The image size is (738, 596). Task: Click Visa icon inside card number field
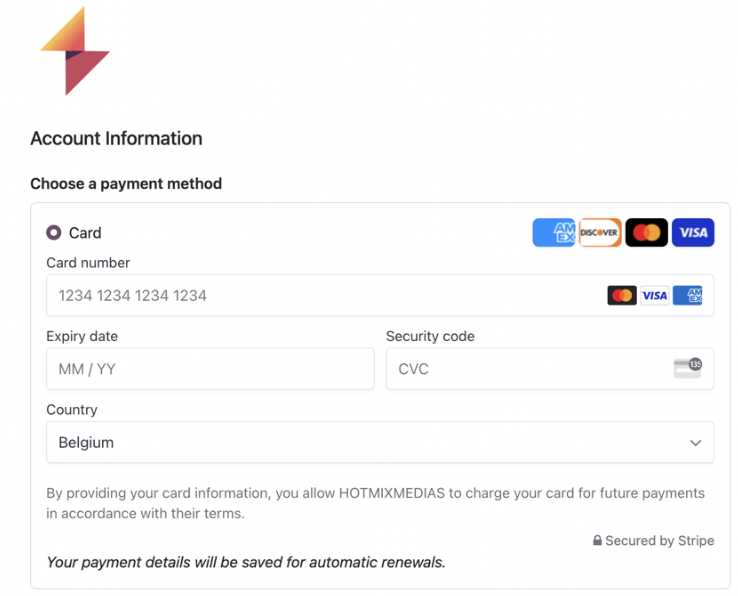tap(655, 296)
